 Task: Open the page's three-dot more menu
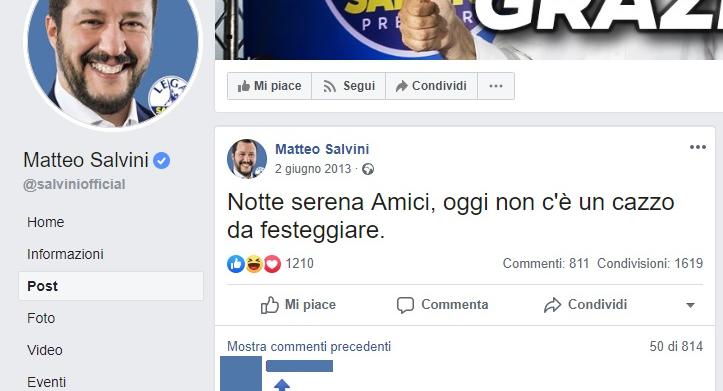coord(496,86)
